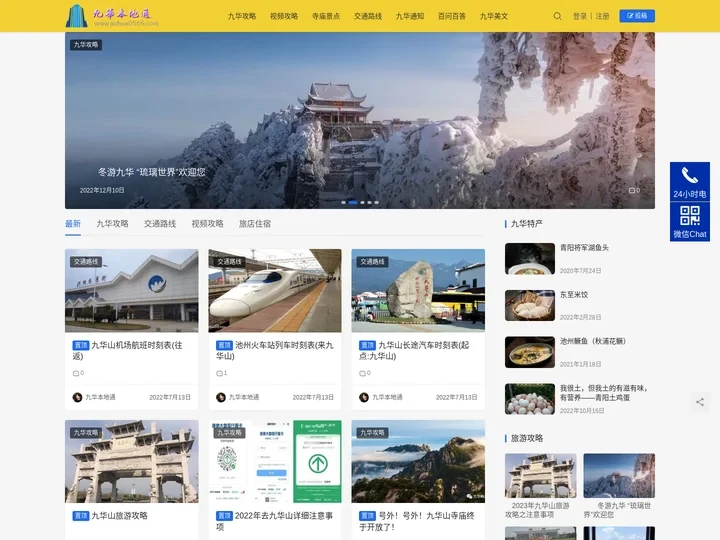720x540 pixels.
Task: Select the last carousel dot
Action: coord(377,202)
